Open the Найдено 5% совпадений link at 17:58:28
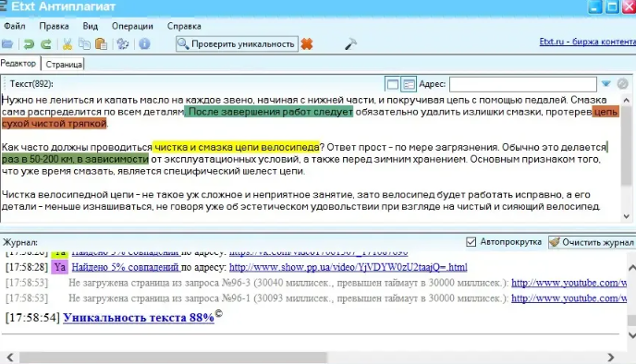This screenshot has height=364, width=636. coord(126,267)
